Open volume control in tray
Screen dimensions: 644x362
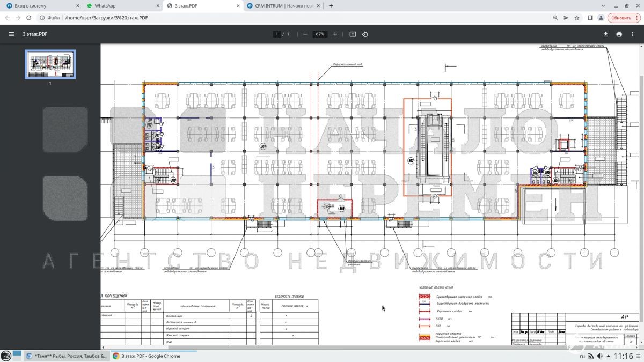tap(599, 356)
